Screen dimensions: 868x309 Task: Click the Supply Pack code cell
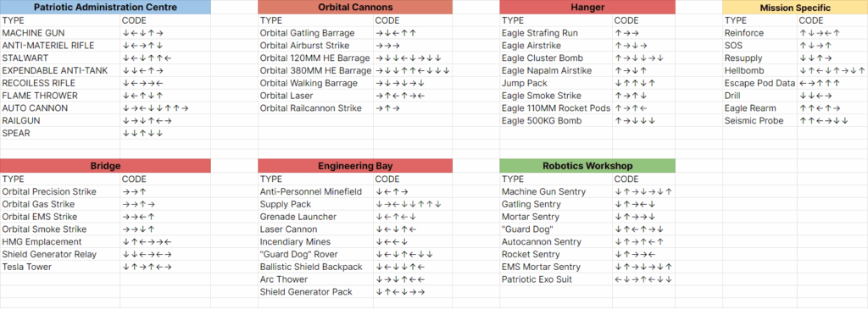click(413, 205)
